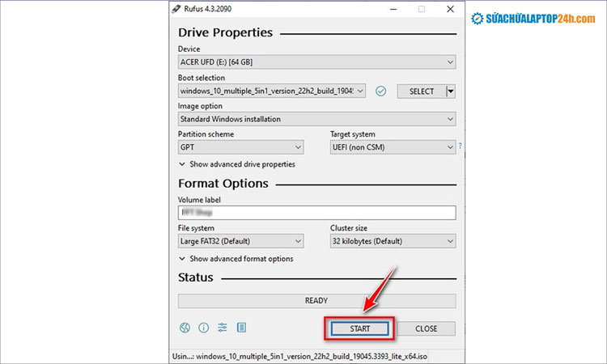The width and height of the screenshot is (607, 364).
Task: Open the Boot selection dropdown
Action: [272, 91]
